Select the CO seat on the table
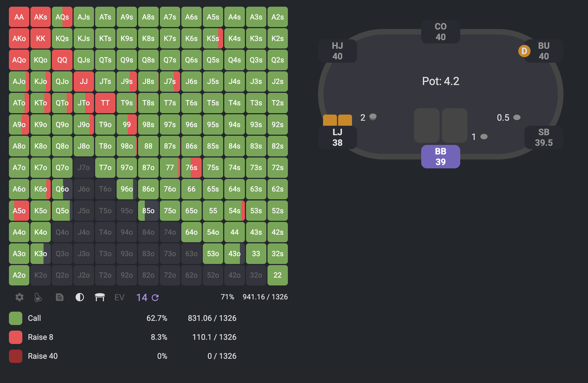 point(440,31)
